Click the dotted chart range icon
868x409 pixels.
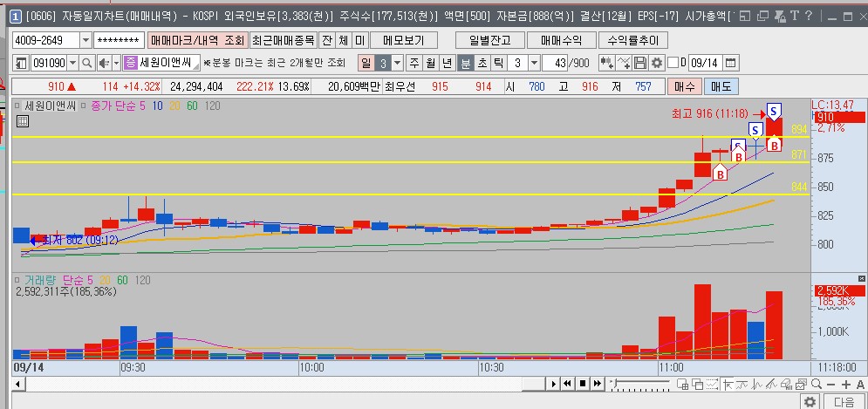coord(713,384)
